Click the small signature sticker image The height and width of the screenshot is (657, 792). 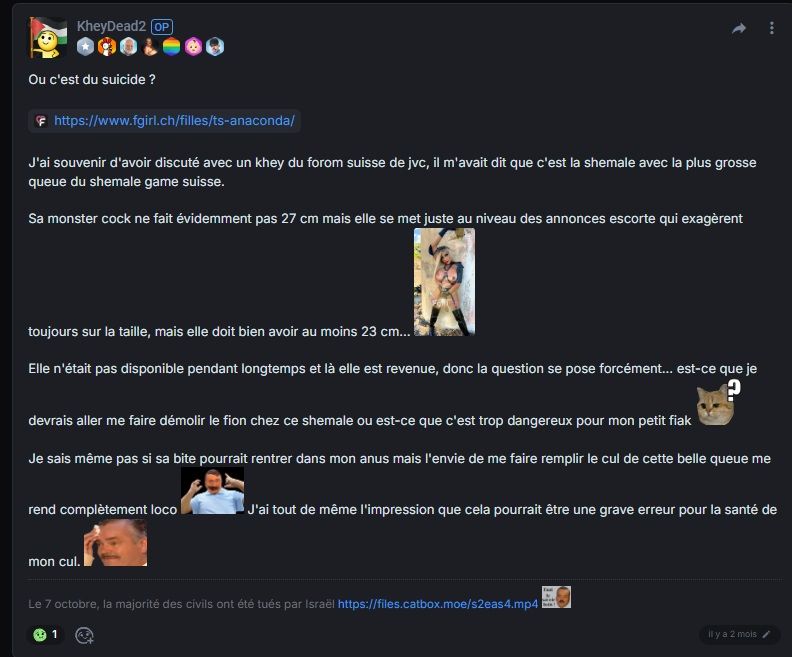click(556, 597)
